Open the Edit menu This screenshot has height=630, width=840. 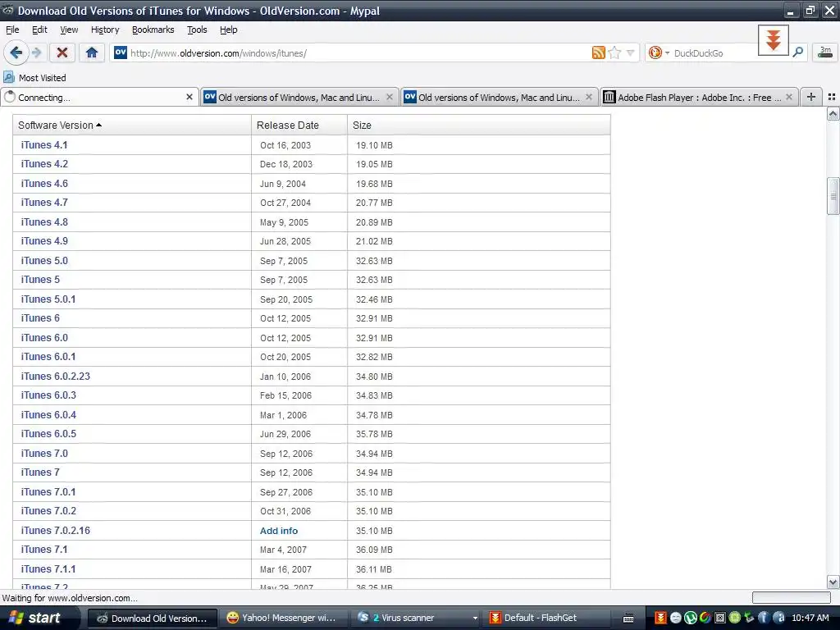[x=39, y=30]
